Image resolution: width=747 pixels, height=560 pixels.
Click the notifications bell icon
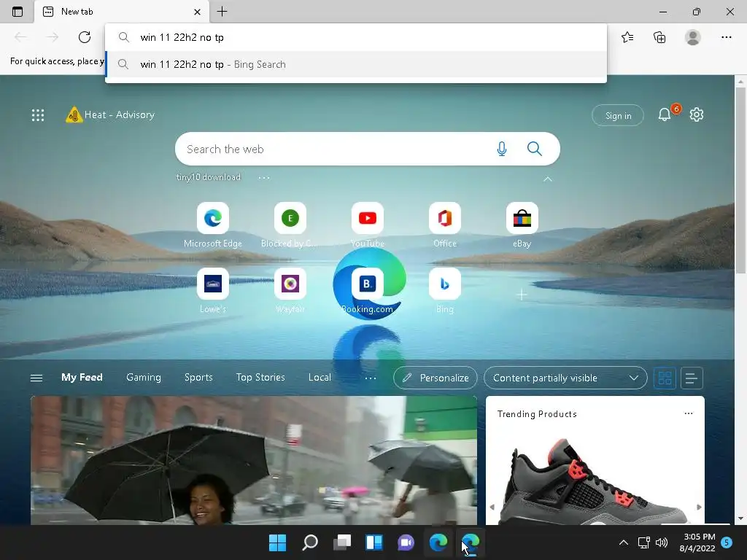tap(664, 114)
